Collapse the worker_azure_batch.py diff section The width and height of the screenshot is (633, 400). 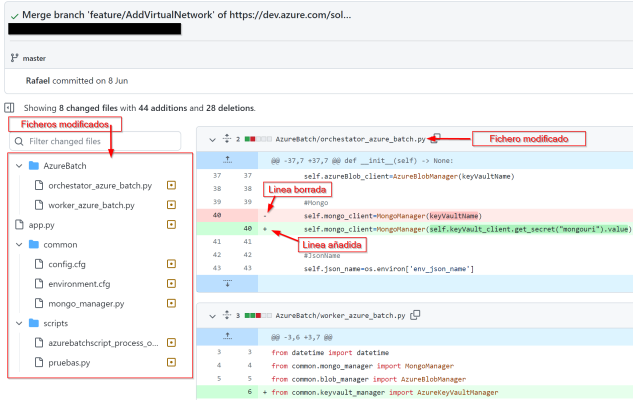pyautogui.click(x=212, y=316)
